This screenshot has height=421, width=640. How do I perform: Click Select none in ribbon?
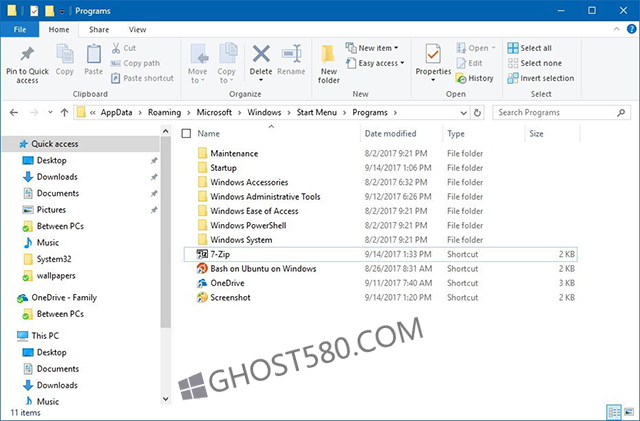(535, 63)
